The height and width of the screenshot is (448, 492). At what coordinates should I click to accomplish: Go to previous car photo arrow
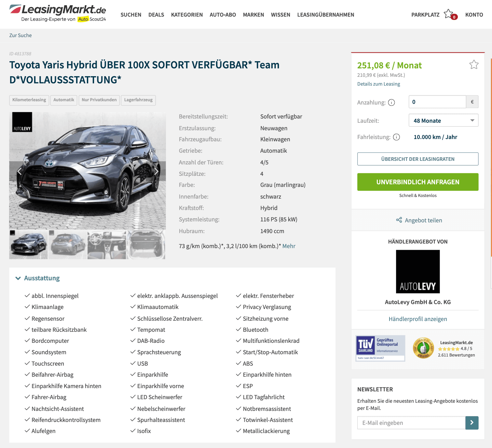click(x=20, y=171)
